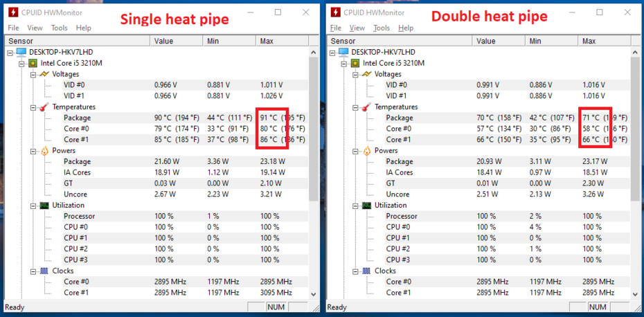Click the Value column header in right window
The height and width of the screenshot is (317, 644).
pos(499,41)
